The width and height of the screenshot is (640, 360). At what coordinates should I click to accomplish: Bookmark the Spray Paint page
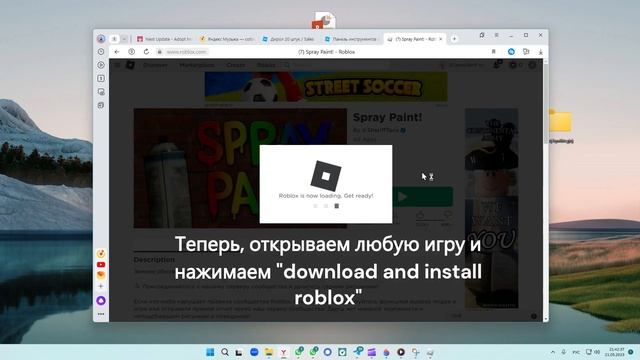[x=493, y=52]
